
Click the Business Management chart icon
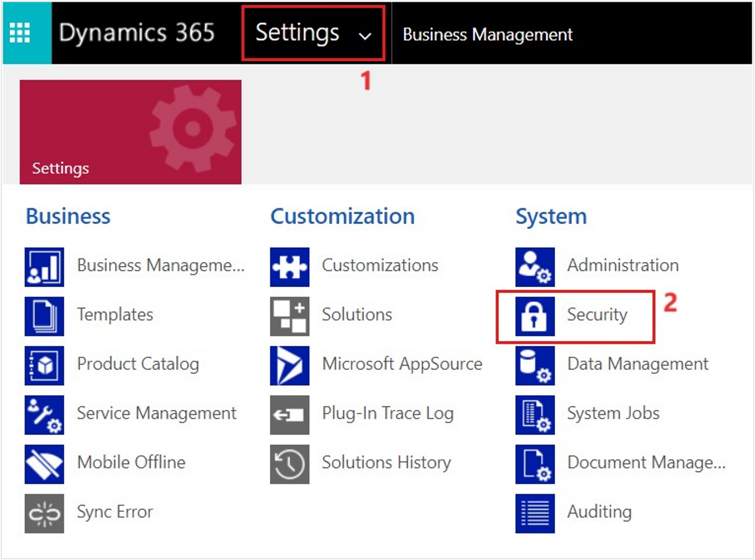pos(44,267)
